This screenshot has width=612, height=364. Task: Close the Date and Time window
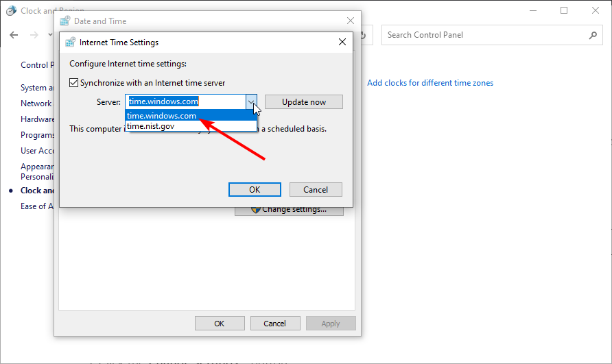pos(351,21)
